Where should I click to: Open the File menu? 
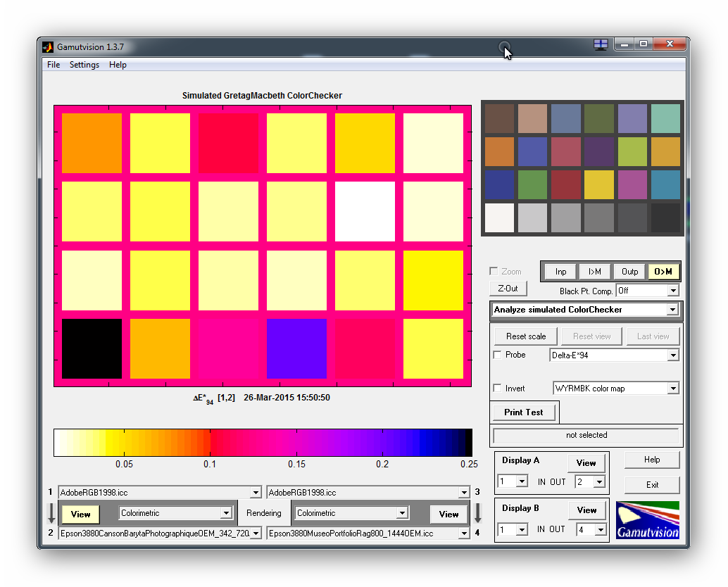click(54, 65)
